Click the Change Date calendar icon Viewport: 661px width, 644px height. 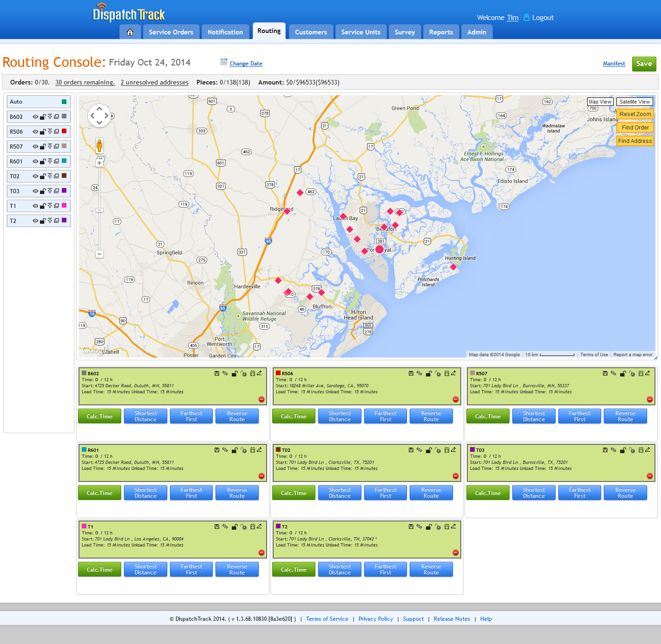pyautogui.click(x=224, y=62)
